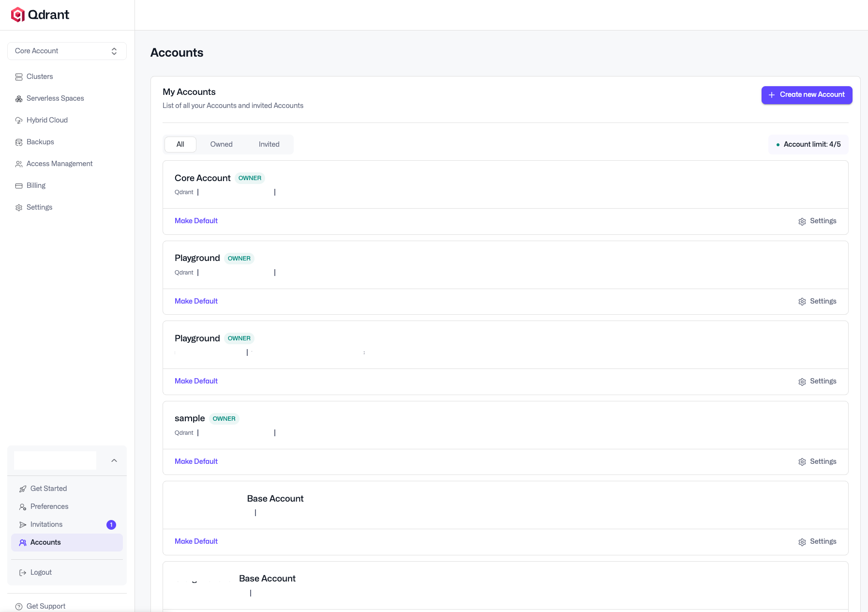
Task: Click the Get Started rocket icon
Action: (23, 489)
